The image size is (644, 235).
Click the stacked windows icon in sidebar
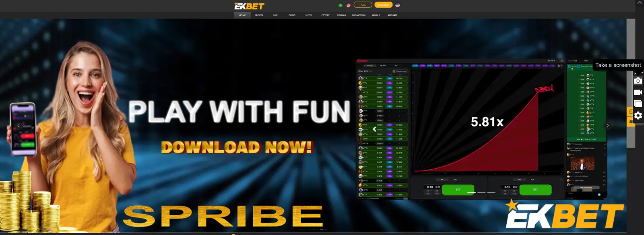click(638, 104)
